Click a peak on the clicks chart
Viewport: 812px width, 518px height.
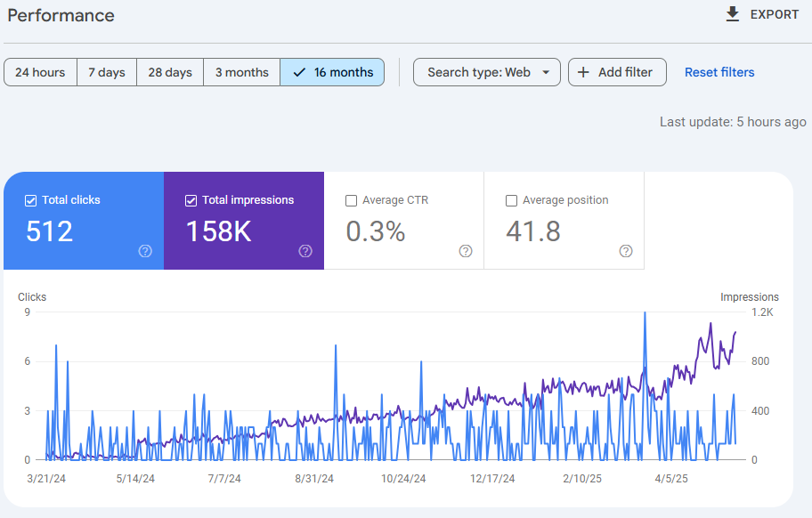[644, 313]
